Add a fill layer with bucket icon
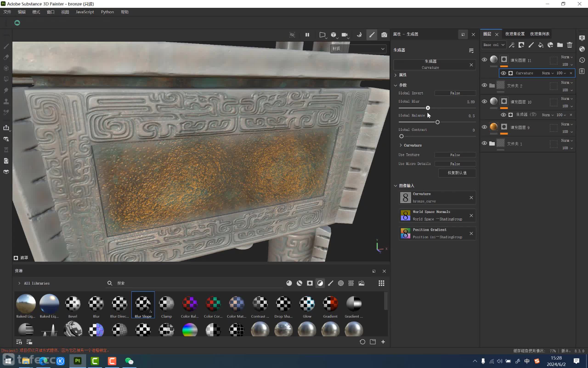The width and height of the screenshot is (588, 368). tap(541, 45)
